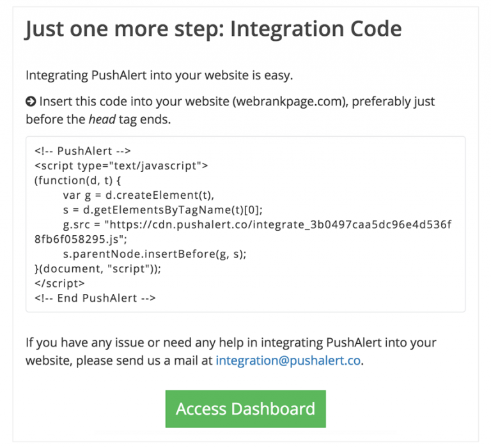Screen dimensions: 491x448
Task: Click the function(d, t) line
Action: tap(77, 180)
